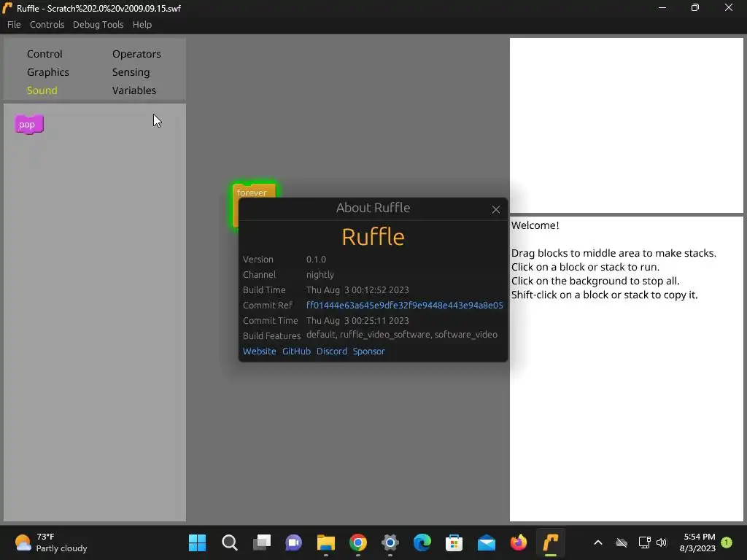The width and height of the screenshot is (747, 560).
Task: Select the Control block category
Action: [44, 54]
